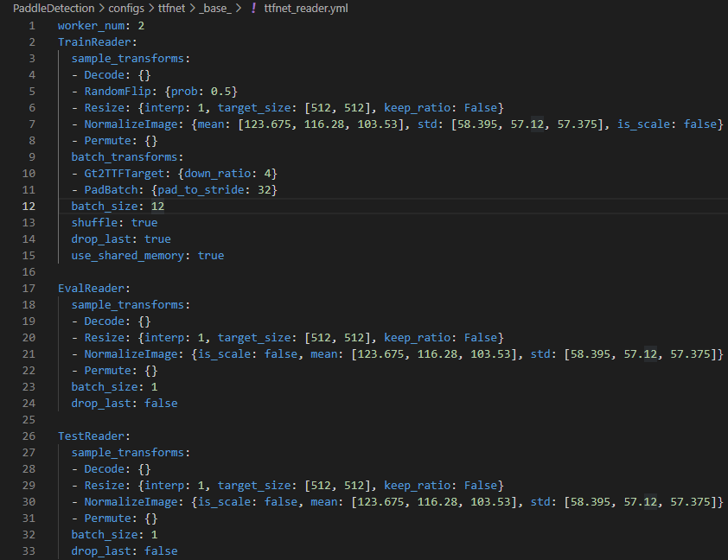This screenshot has height=560, width=728.
Task: Click line number 12 in the gutter
Action: [29, 206]
